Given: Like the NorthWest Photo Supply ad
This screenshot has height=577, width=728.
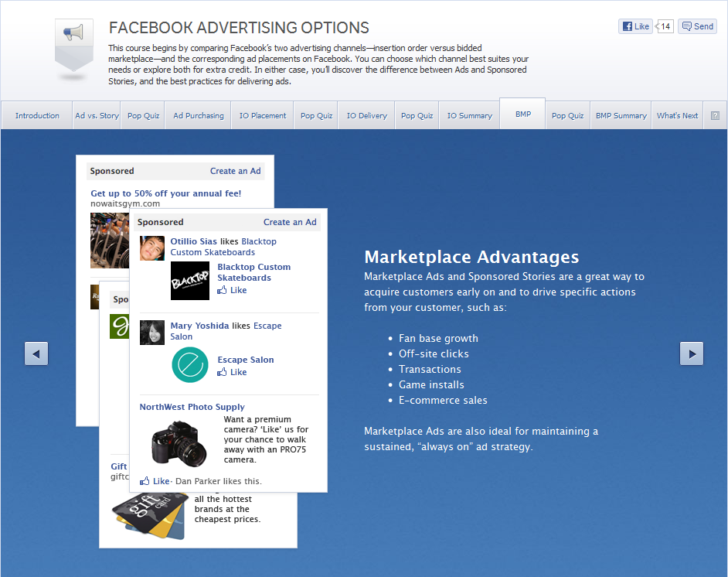Looking at the screenshot, I should pyautogui.click(x=155, y=481).
